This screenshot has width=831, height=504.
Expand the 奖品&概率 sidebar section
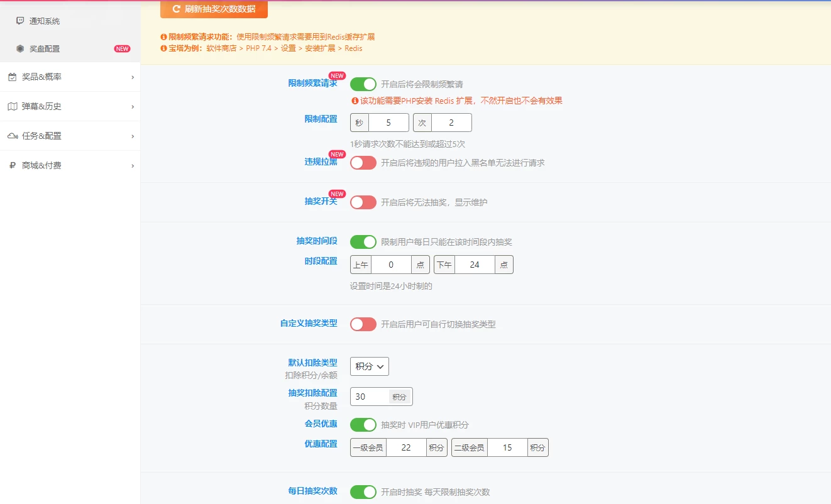[69, 77]
